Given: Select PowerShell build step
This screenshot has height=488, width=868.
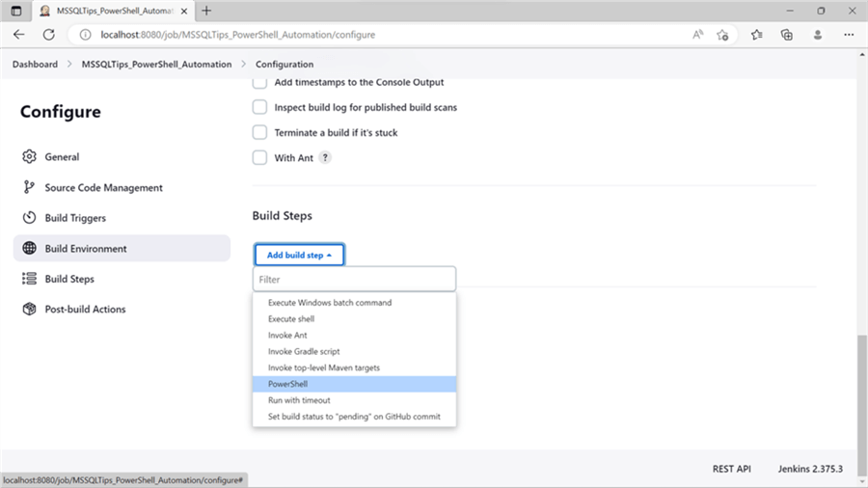Looking at the screenshot, I should [x=354, y=384].
